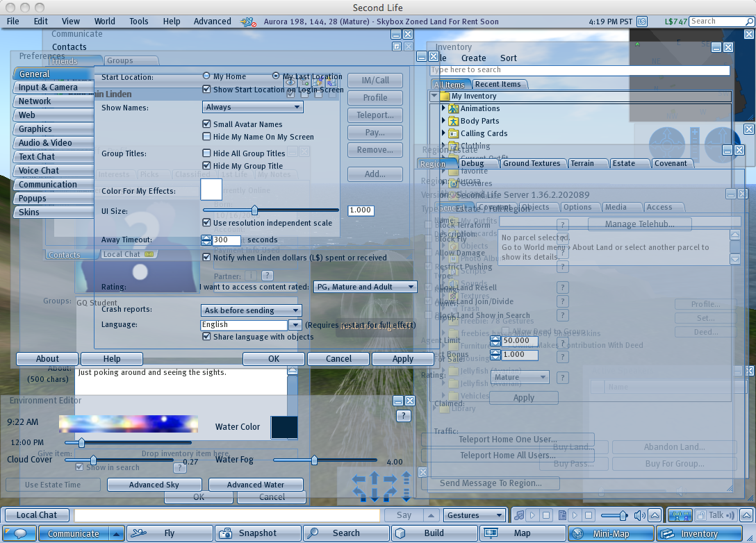Switch to Ground Textures region tab
Viewport: 756px width, 543px height.
[x=532, y=163]
